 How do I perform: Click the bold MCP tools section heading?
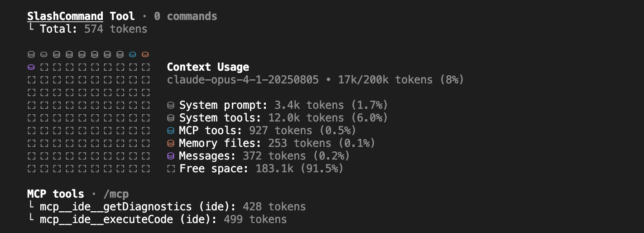[x=55, y=194]
